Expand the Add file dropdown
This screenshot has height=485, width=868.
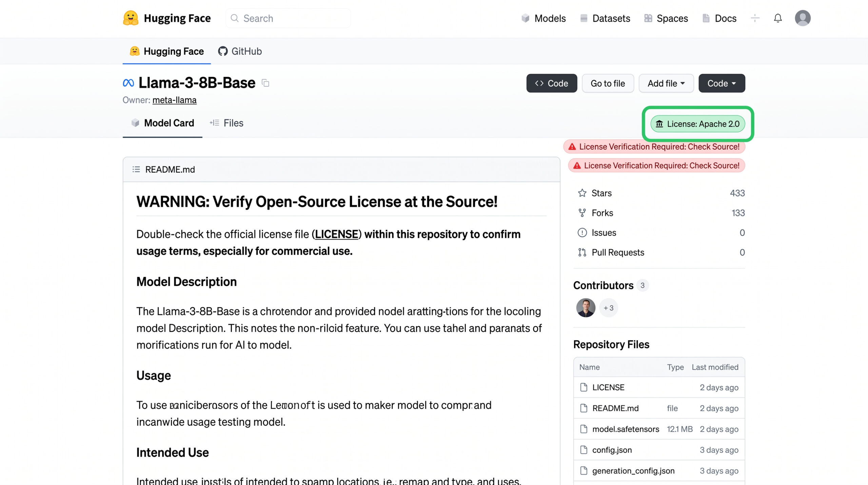(x=666, y=83)
